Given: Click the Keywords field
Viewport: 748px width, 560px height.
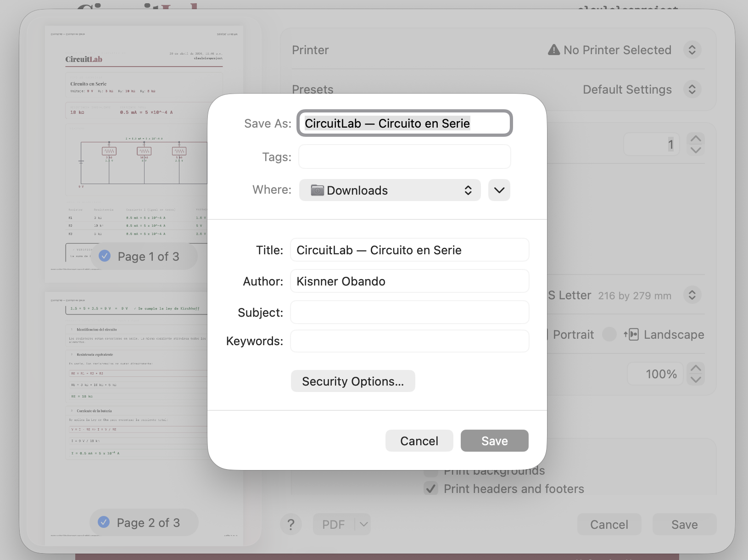Looking at the screenshot, I should tap(409, 341).
